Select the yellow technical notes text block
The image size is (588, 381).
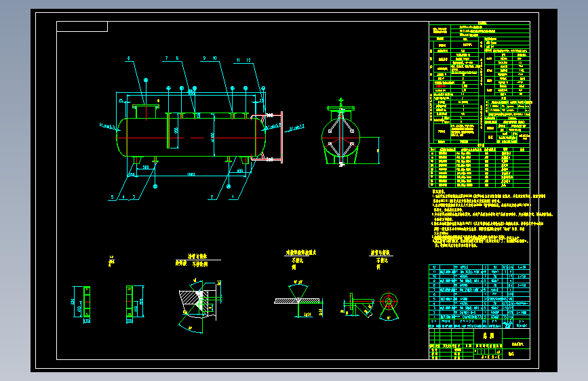click(491, 218)
